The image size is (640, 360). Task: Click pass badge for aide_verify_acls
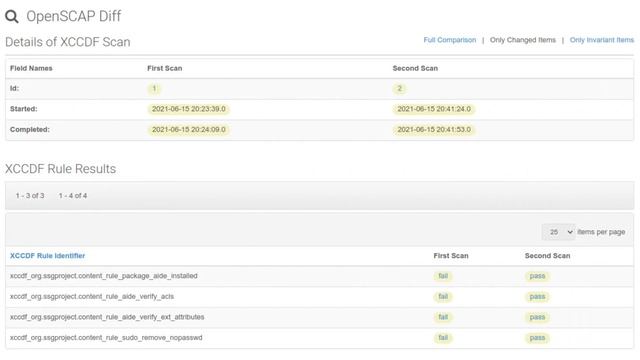pos(537,297)
